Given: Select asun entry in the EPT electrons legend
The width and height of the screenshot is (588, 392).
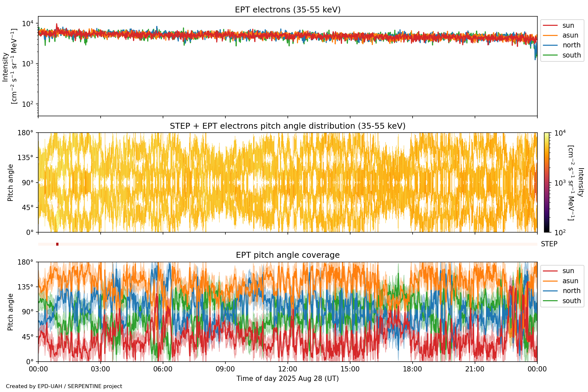Looking at the screenshot, I should [x=570, y=35].
